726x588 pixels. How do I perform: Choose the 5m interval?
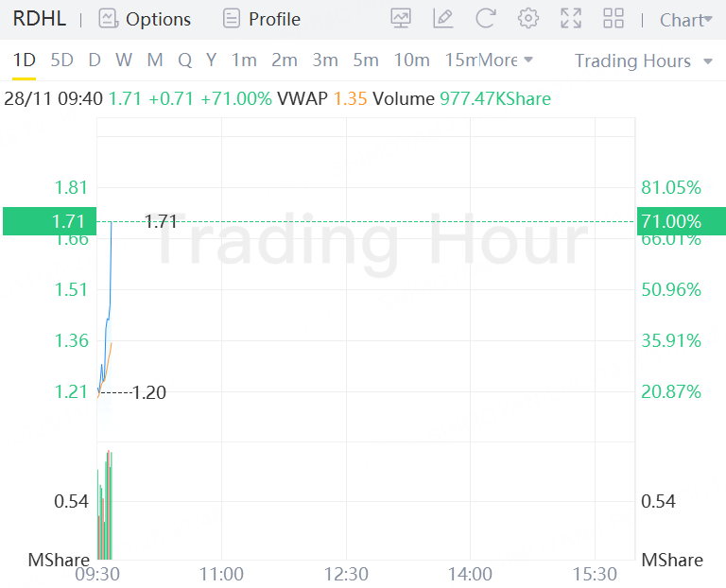coord(366,61)
